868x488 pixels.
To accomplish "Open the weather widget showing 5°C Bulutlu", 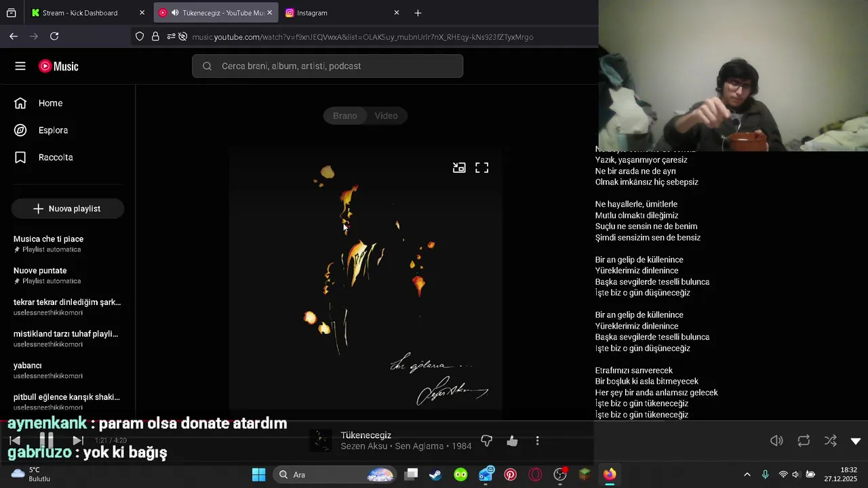I will [x=31, y=474].
